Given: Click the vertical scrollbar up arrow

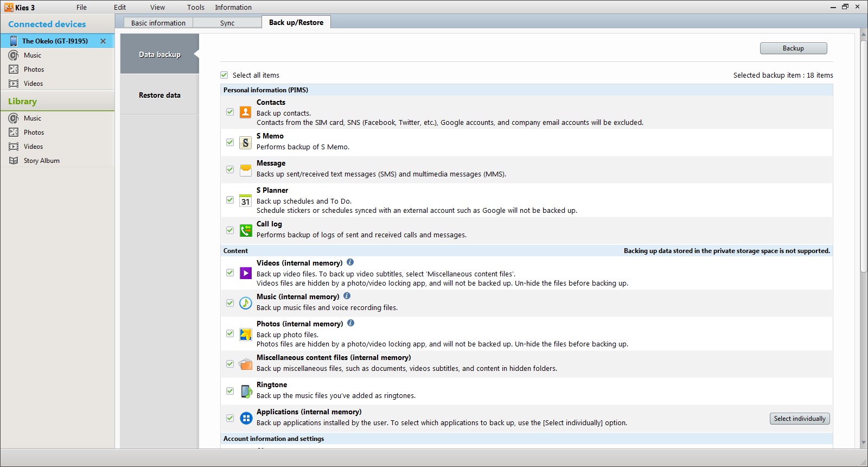Looking at the screenshot, I should (864, 35).
